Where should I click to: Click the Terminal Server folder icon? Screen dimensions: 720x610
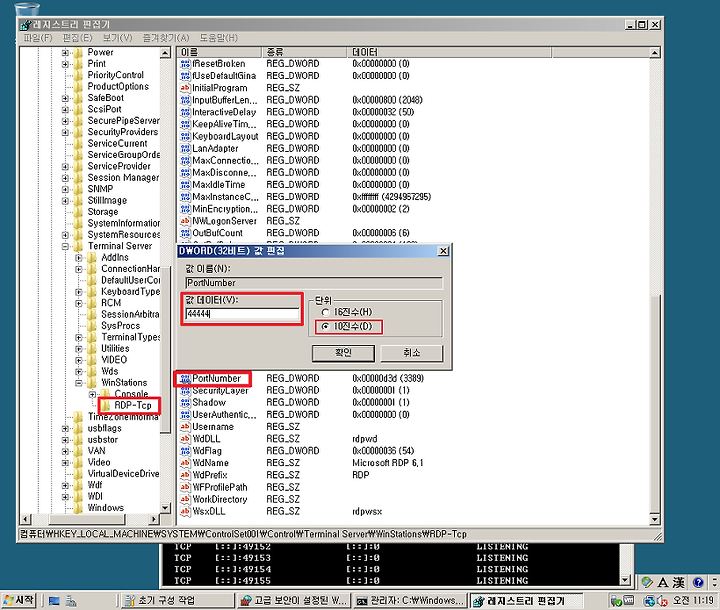click(79, 246)
